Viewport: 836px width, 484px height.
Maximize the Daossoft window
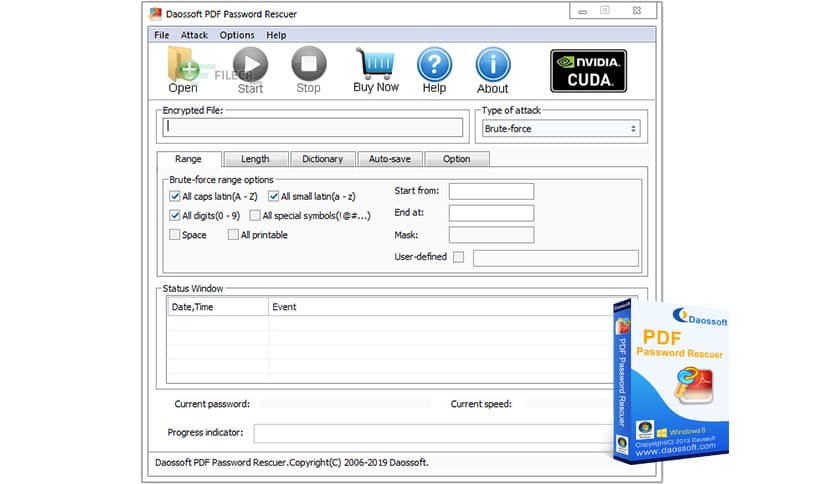pos(605,10)
